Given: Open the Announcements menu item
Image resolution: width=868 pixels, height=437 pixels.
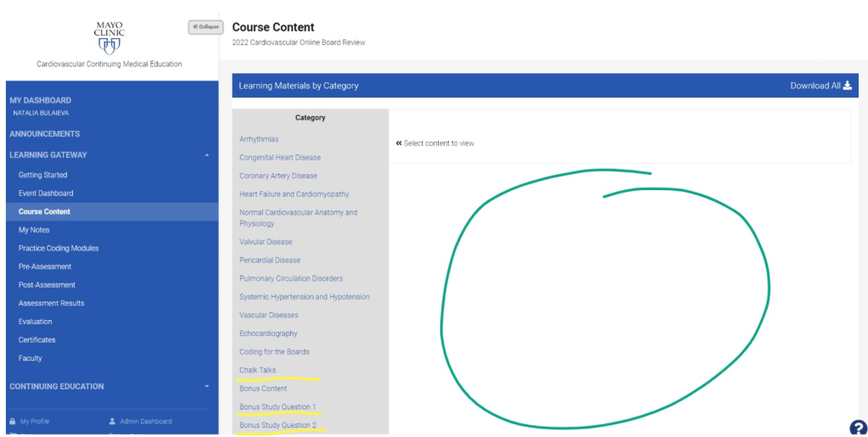Looking at the screenshot, I should click(x=45, y=134).
